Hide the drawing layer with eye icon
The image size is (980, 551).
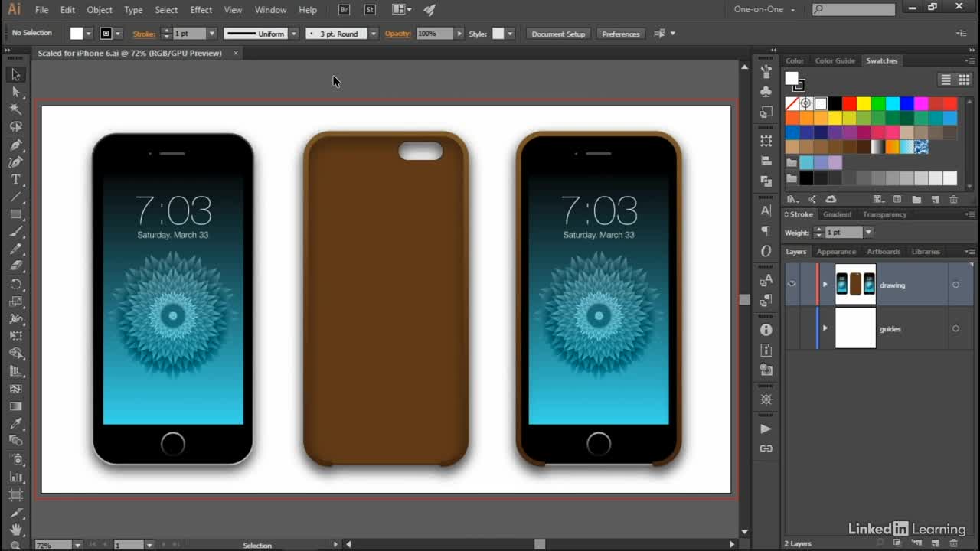(792, 285)
